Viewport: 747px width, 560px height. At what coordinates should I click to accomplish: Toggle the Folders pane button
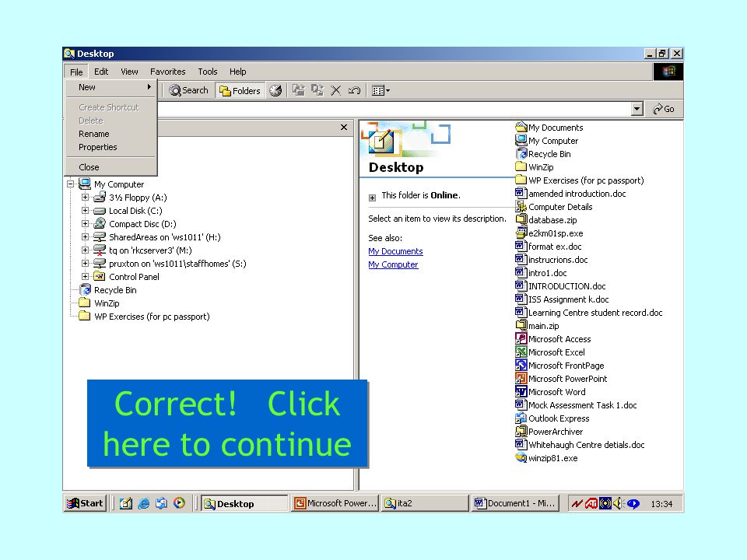[240, 90]
